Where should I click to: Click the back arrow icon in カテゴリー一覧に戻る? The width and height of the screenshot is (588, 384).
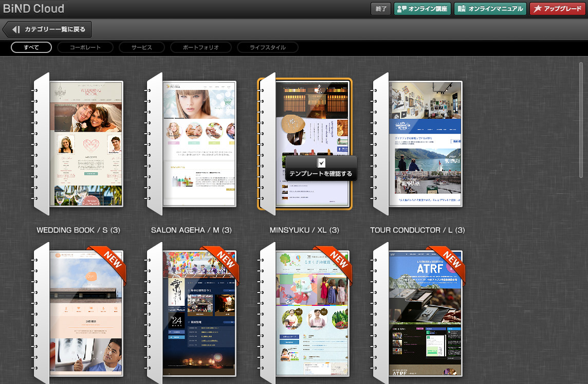pos(15,29)
